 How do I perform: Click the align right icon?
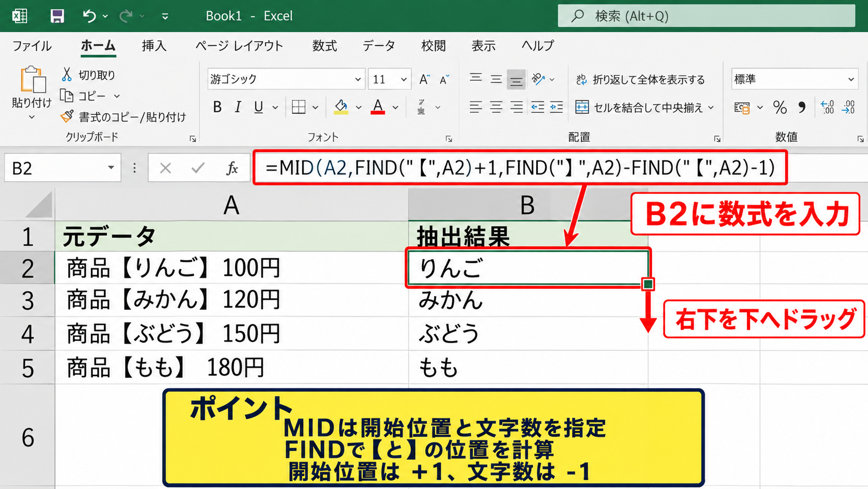[516, 108]
